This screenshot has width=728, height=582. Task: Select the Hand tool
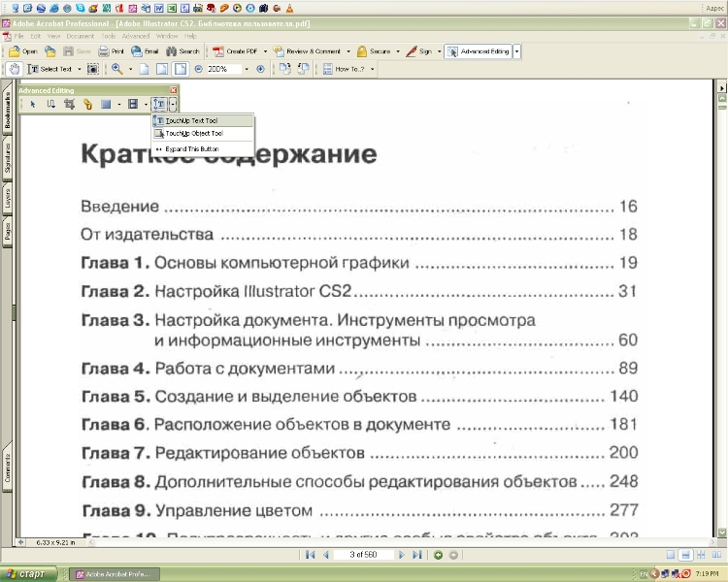tap(14, 69)
